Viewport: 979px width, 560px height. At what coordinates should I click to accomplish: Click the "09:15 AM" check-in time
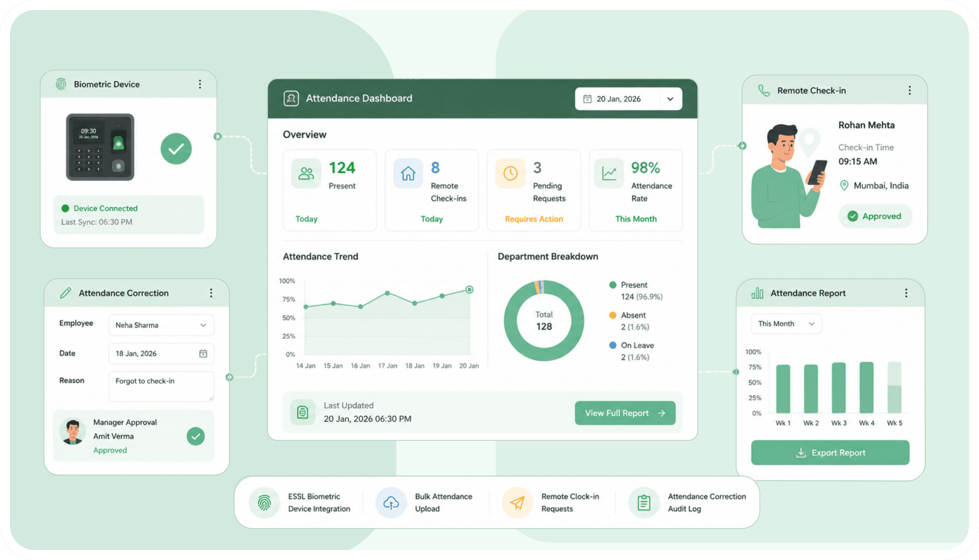click(x=858, y=161)
